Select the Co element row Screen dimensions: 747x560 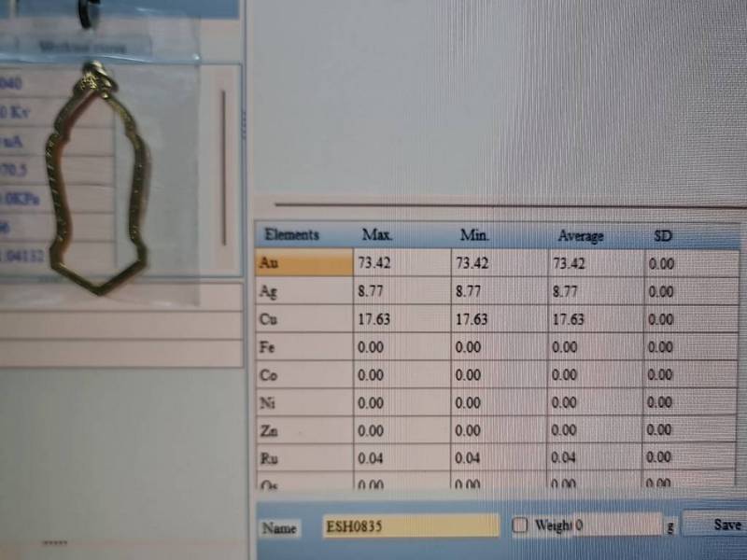click(x=303, y=375)
